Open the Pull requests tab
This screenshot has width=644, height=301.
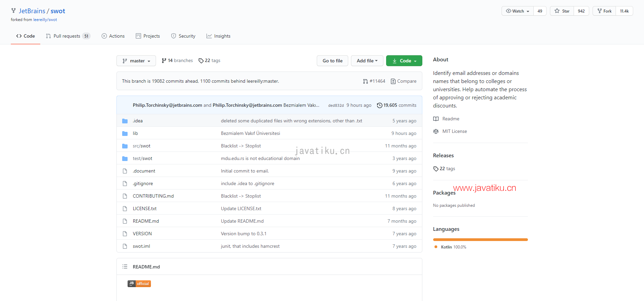68,36
